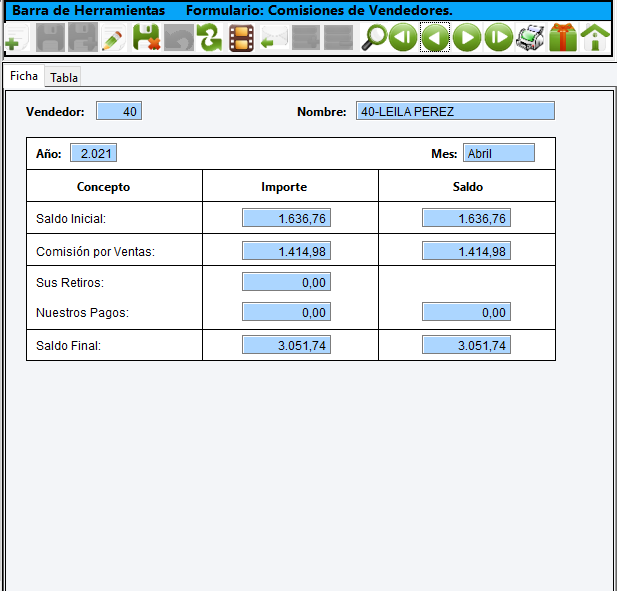The image size is (617, 591).
Task: Click the Año field showing 2.021
Action: (x=94, y=153)
